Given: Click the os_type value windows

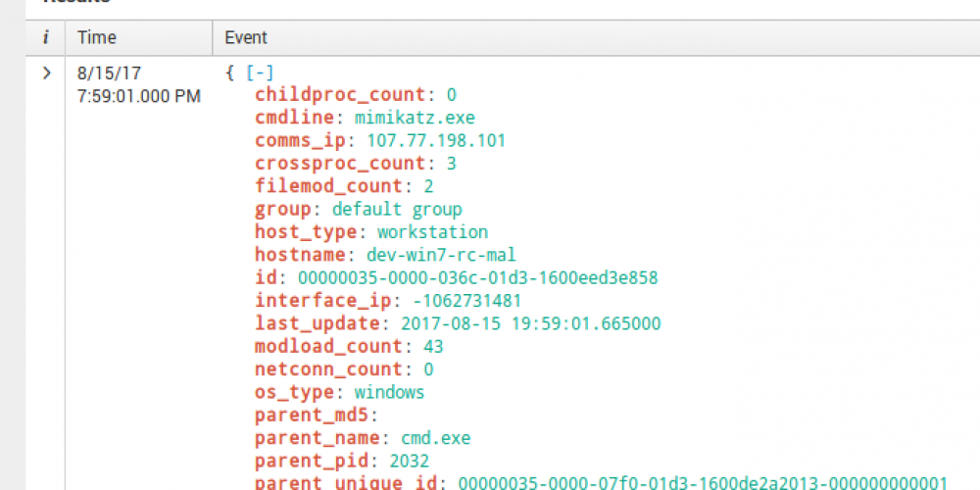Looking at the screenshot, I should click(389, 392).
